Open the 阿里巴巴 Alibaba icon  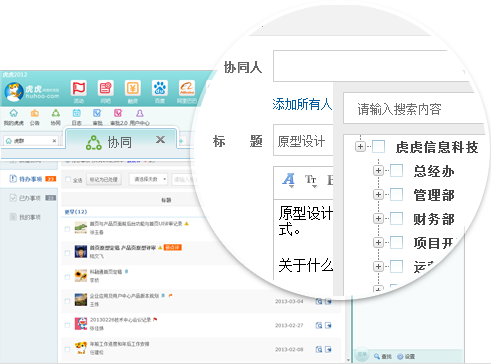(x=187, y=88)
